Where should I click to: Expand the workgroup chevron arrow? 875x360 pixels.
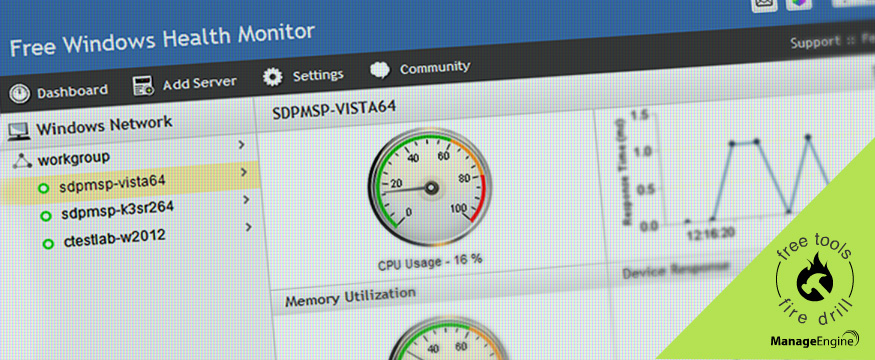[x=242, y=145]
